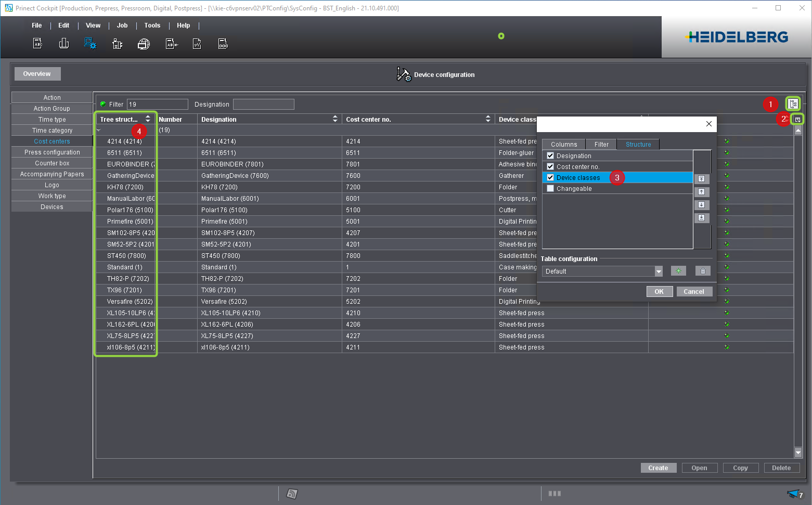Enable the Changeable checkbox
This screenshot has width=812, height=505.
550,188
